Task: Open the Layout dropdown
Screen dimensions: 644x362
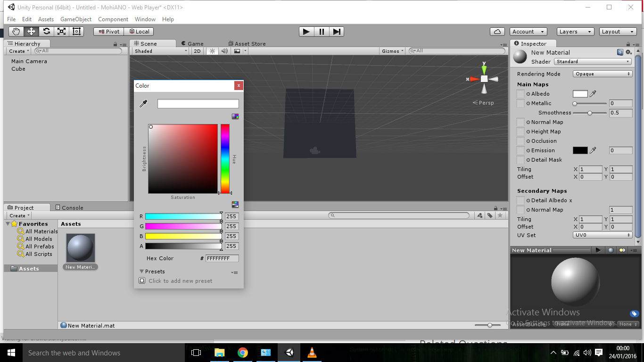Action: pos(618,32)
